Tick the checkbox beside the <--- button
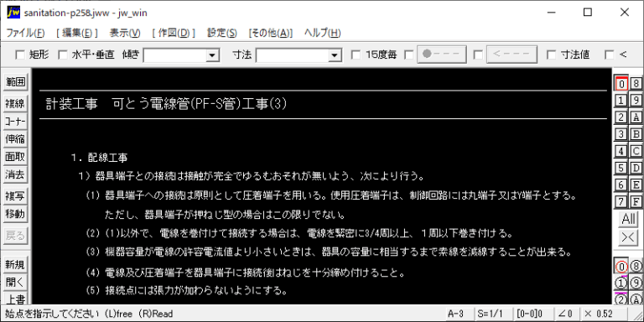644x322 pixels. pyautogui.click(x=478, y=55)
